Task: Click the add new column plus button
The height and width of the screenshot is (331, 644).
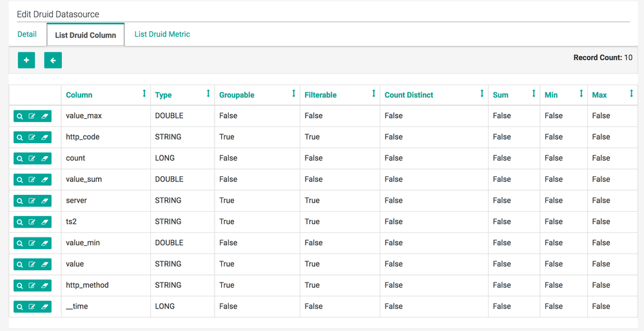Action: point(26,60)
